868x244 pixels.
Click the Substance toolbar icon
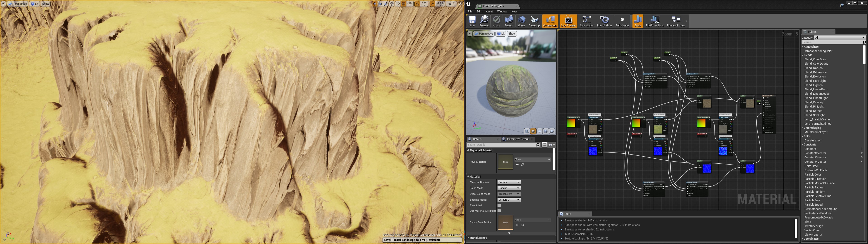[622, 21]
